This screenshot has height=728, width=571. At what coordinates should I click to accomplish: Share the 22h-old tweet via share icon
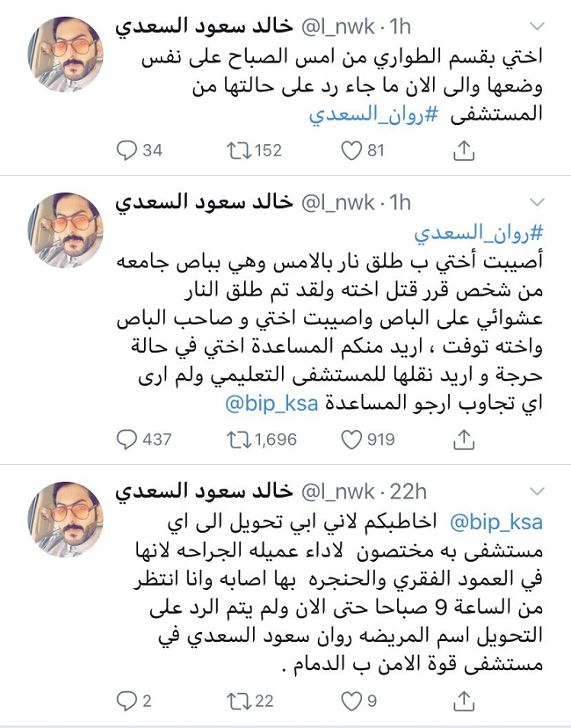click(x=463, y=701)
